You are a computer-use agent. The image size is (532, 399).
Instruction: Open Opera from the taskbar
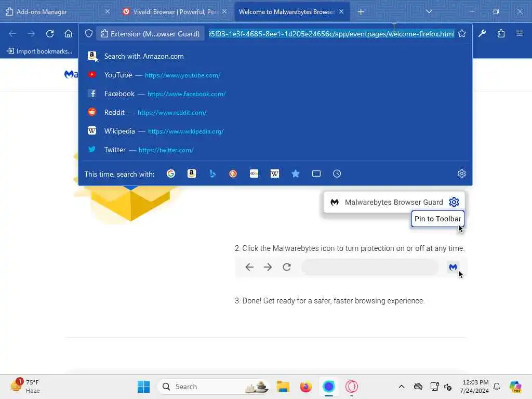pyautogui.click(x=352, y=387)
